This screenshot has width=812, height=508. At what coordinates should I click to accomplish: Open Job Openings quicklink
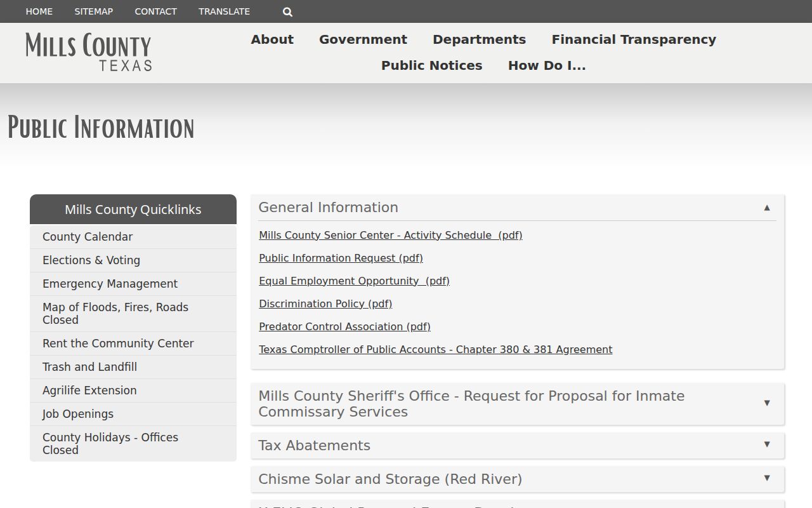[133, 414]
